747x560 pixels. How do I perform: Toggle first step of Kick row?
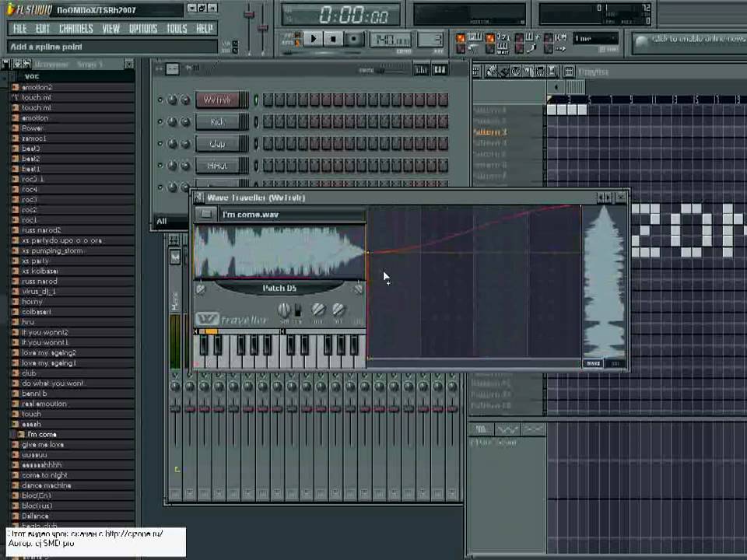point(268,122)
